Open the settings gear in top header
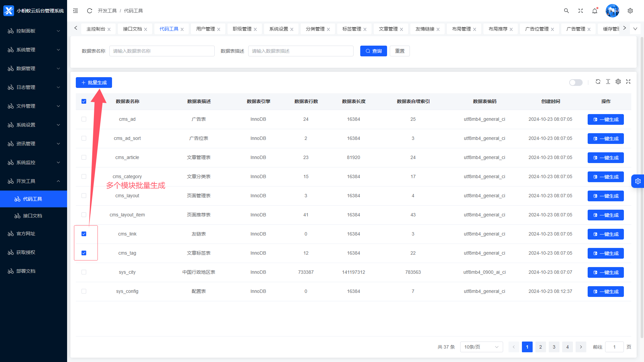Viewport: 644px width, 362px height. [630, 11]
